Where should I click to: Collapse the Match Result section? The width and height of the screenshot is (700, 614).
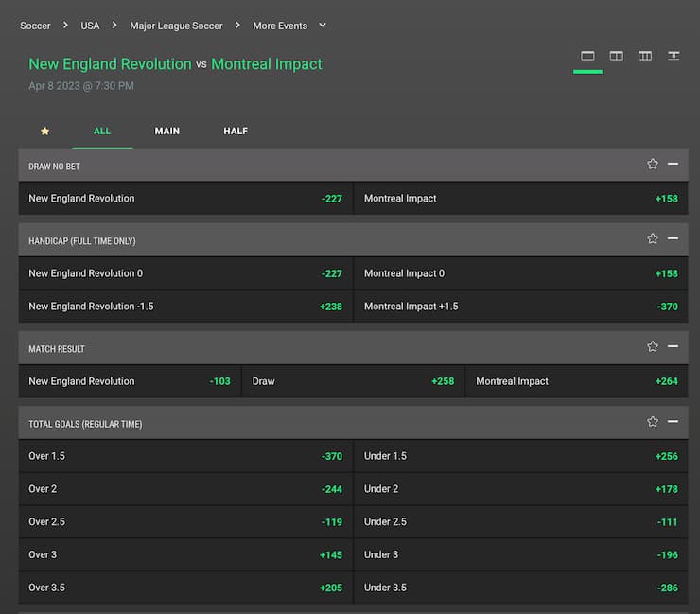pos(673,346)
